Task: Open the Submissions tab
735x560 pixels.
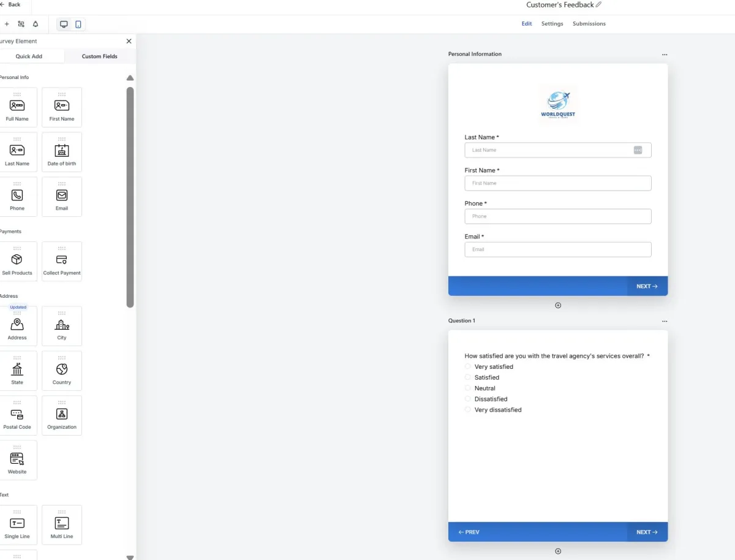Action: pos(589,24)
